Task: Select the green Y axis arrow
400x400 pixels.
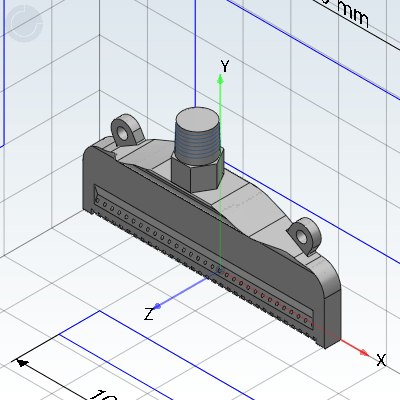Action: (220, 79)
